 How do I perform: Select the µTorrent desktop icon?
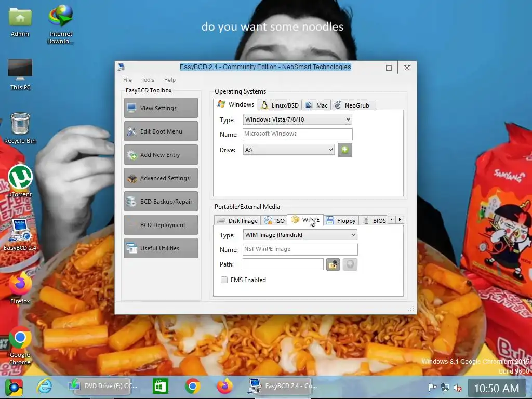point(20,181)
